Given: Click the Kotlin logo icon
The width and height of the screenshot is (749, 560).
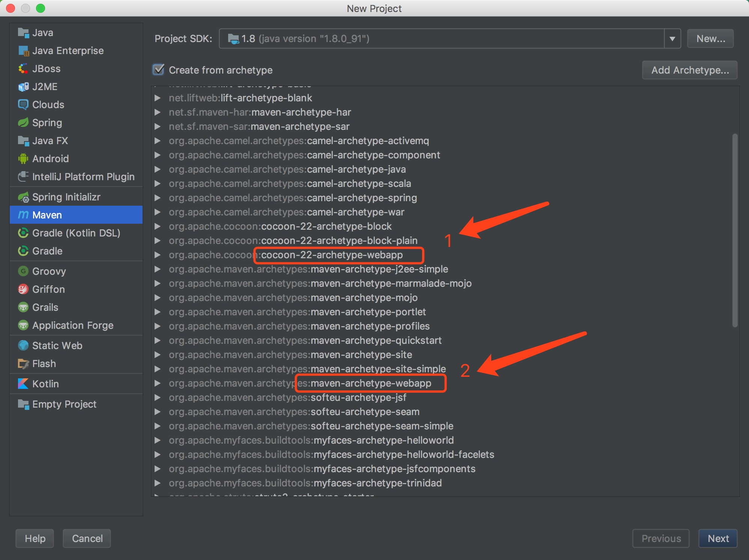Looking at the screenshot, I should tap(23, 384).
